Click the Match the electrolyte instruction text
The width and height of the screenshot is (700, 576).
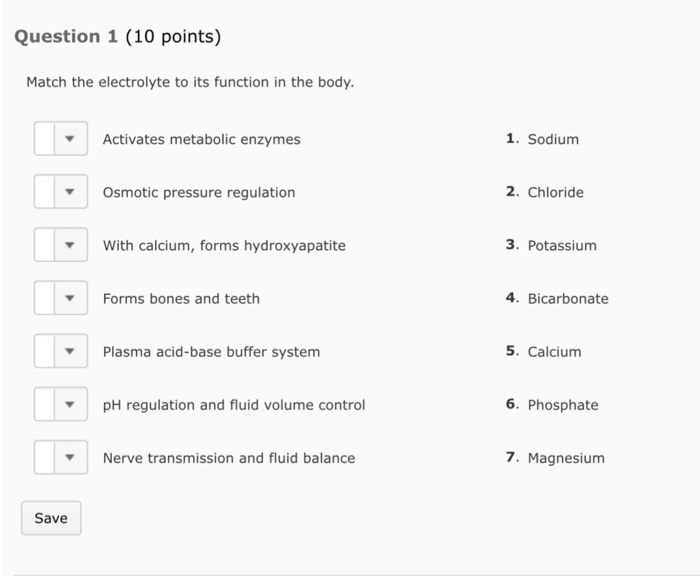tap(190, 82)
